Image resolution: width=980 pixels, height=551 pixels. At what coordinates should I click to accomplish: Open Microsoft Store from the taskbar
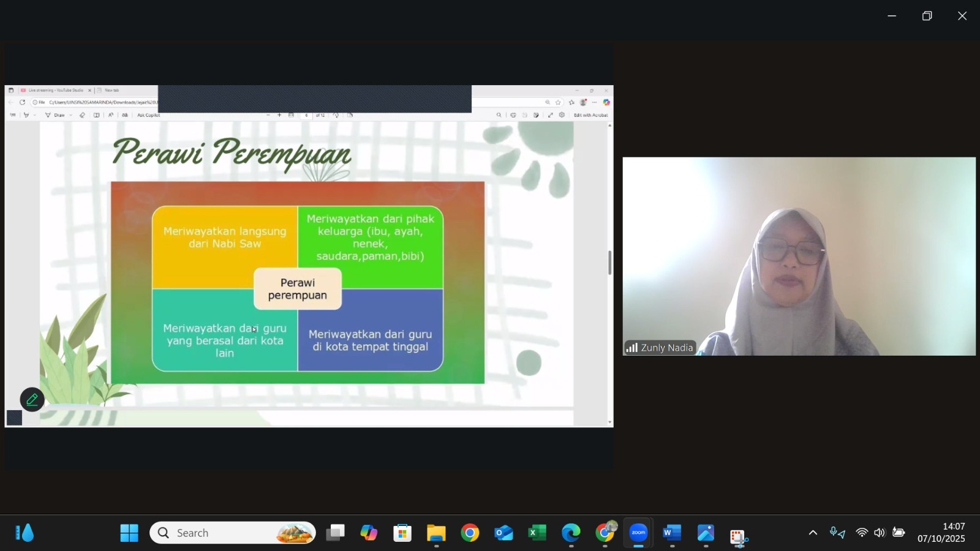click(402, 533)
